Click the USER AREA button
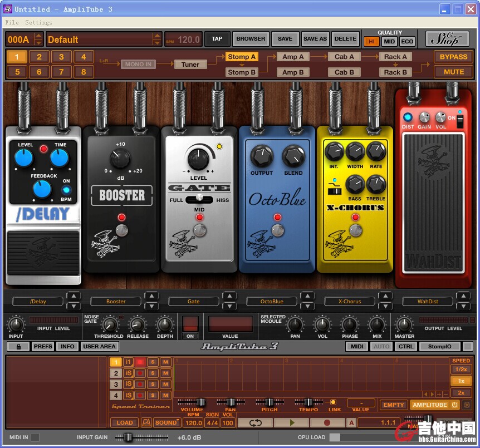Image resolution: width=480 pixels, height=448 pixels. point(99,347)
